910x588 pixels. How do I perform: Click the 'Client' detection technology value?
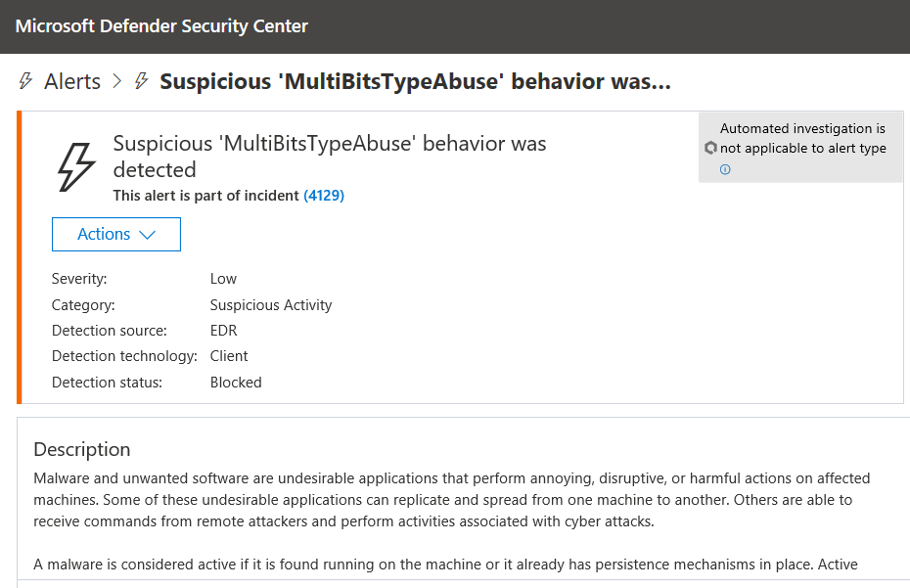(x=229, y=356)
